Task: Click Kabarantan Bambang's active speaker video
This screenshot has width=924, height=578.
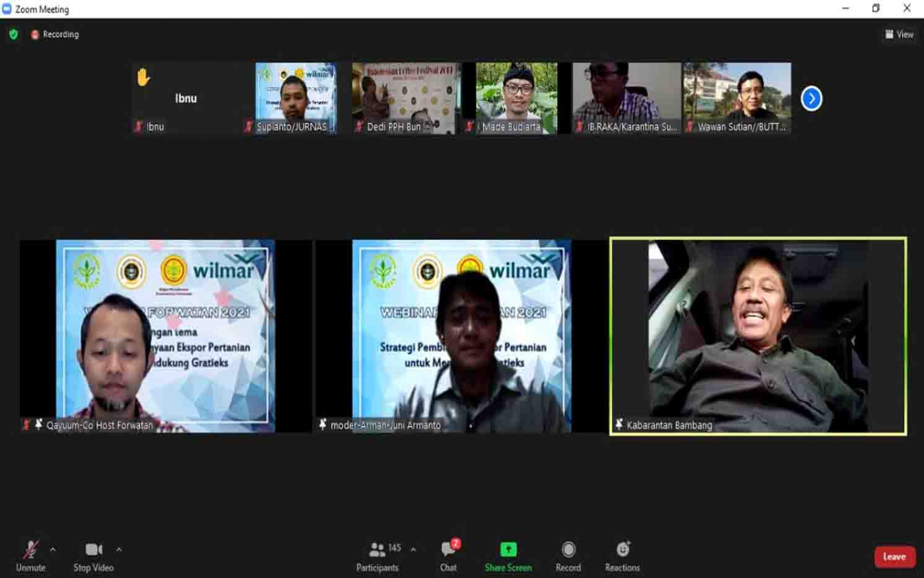Action: pyautogui.click(x=758, y=336)
